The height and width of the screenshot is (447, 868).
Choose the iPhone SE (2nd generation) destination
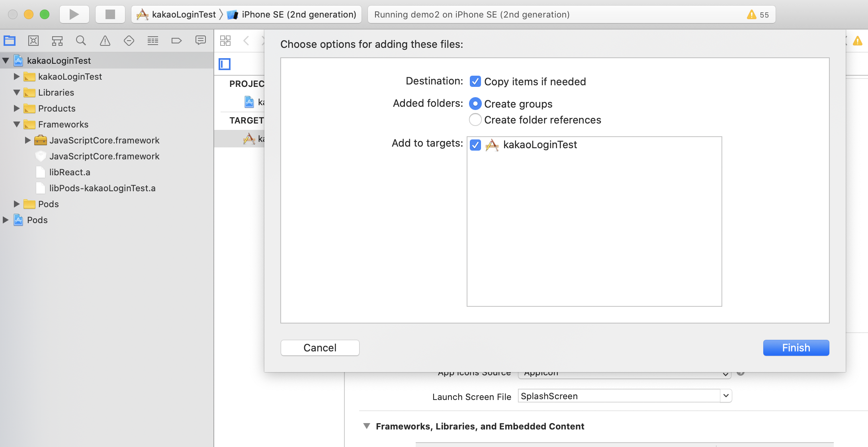291,15
